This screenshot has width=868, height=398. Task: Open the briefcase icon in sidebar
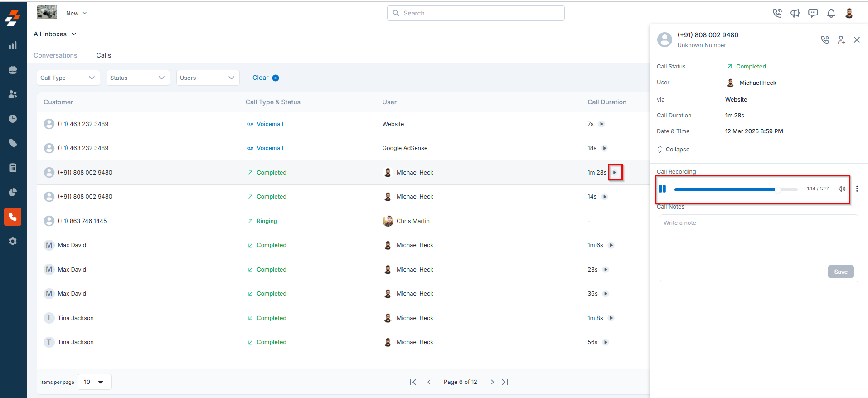13,70
